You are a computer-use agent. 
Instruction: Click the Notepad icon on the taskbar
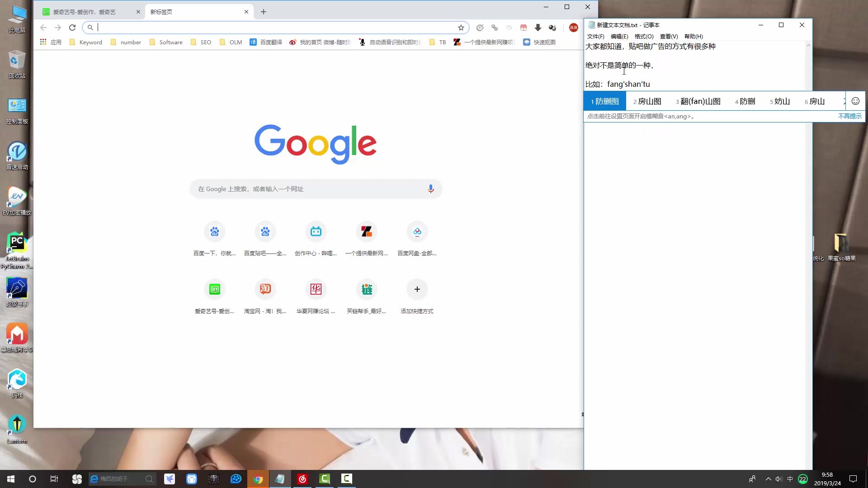(x=280, y=479)
